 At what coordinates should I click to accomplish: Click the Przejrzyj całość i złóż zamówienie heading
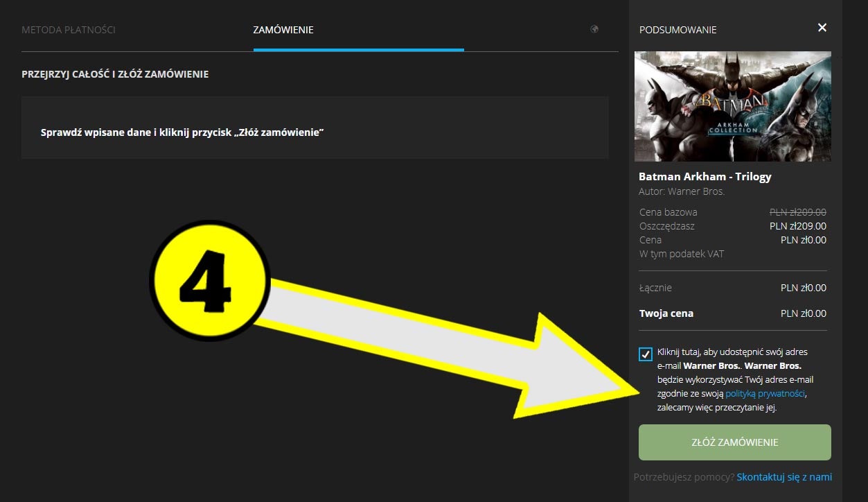(115, 74)
